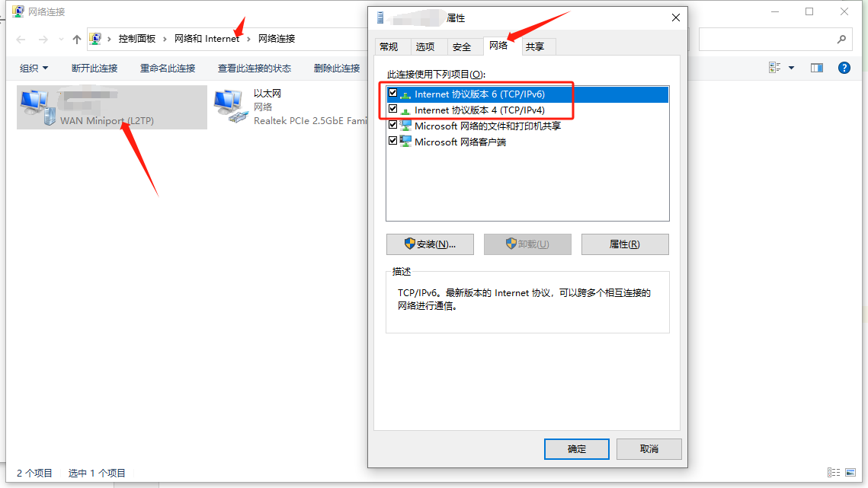
Task: Toggle Microsoft network file and printer sharing checkbox
Action: [x=393, y=125]
